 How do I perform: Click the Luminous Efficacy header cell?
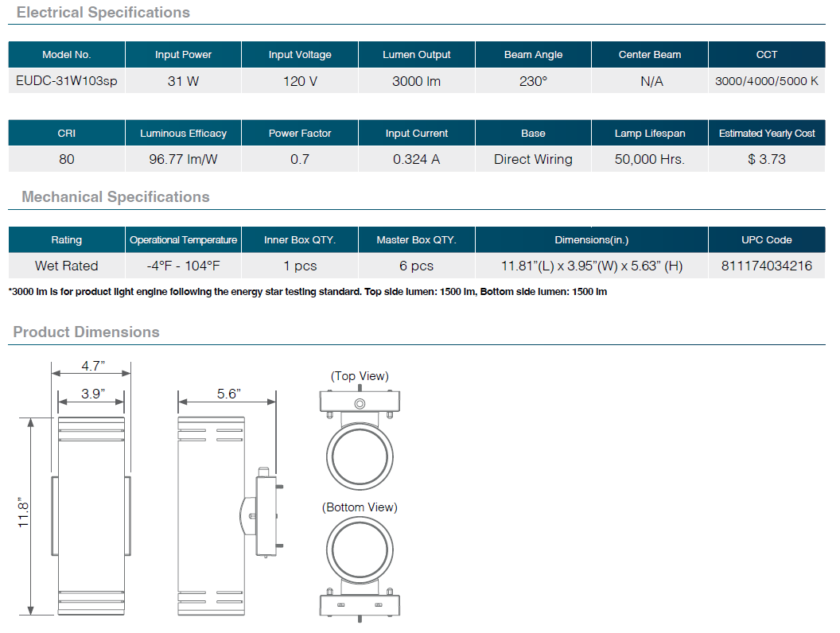(183, 134)
